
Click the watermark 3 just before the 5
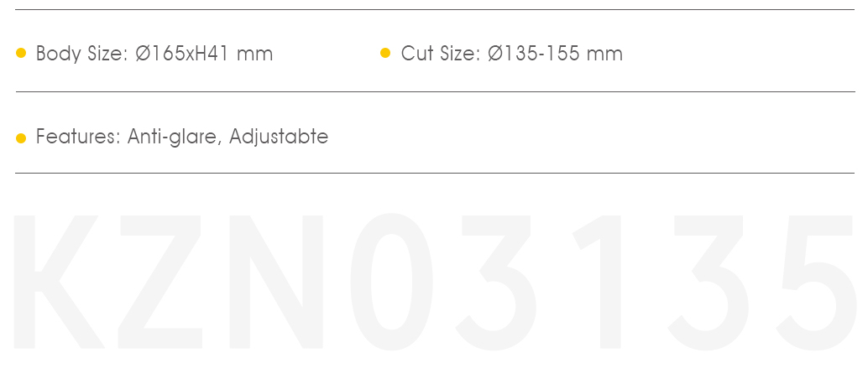click(x=708, y=282)
